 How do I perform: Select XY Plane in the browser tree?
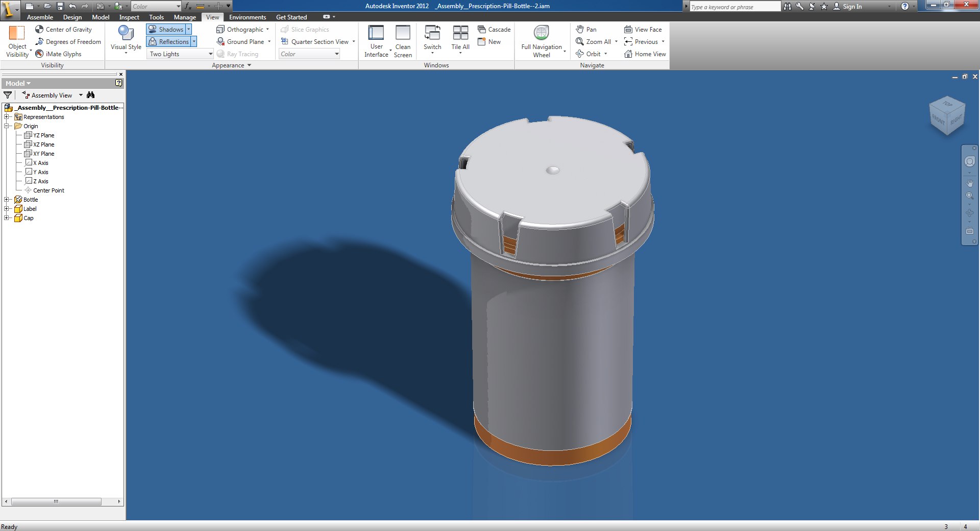(39, 154)
